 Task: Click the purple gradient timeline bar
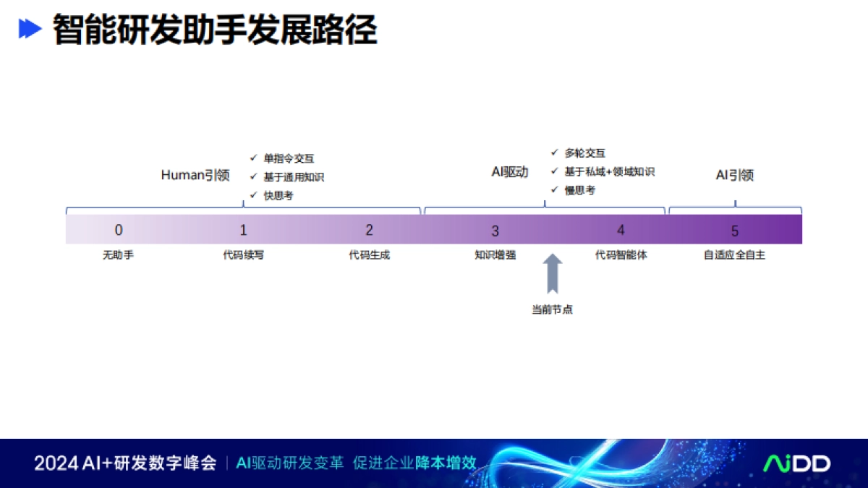coord(434,228)
